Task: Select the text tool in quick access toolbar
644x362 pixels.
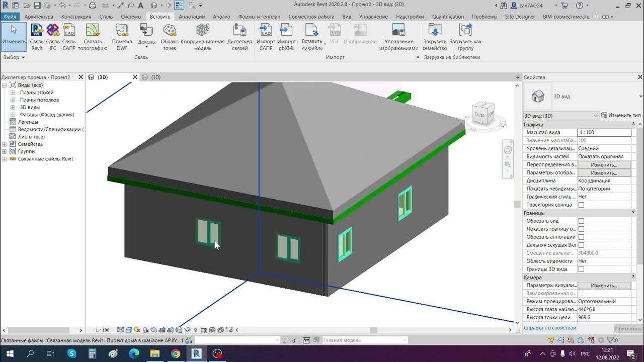Action: coord(141,6)
